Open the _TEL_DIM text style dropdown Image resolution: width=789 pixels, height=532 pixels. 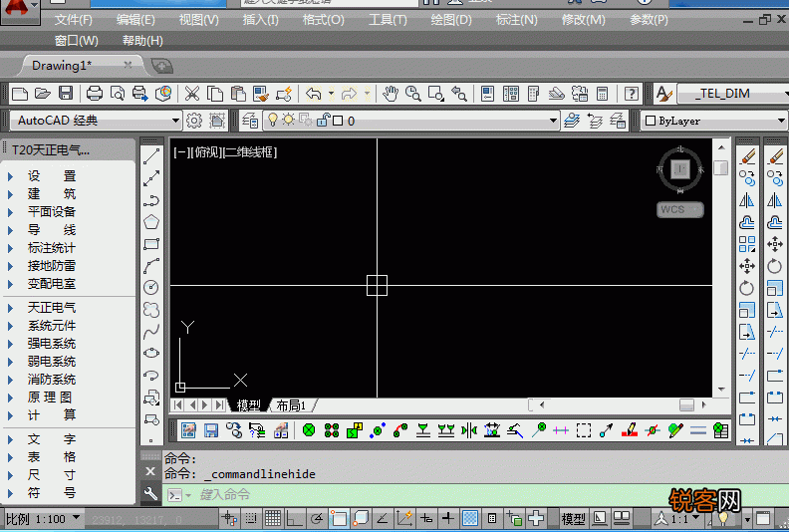pos(733,94)
